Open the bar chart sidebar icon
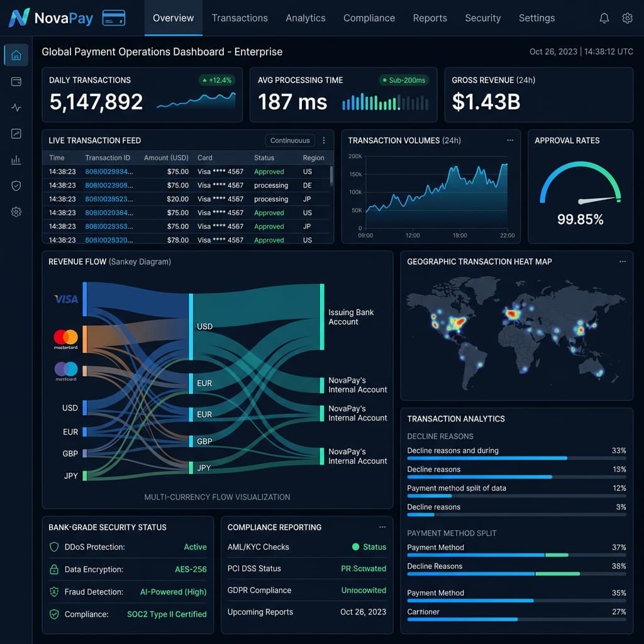Viewport: 644px width, 644px height. point(16,160)
